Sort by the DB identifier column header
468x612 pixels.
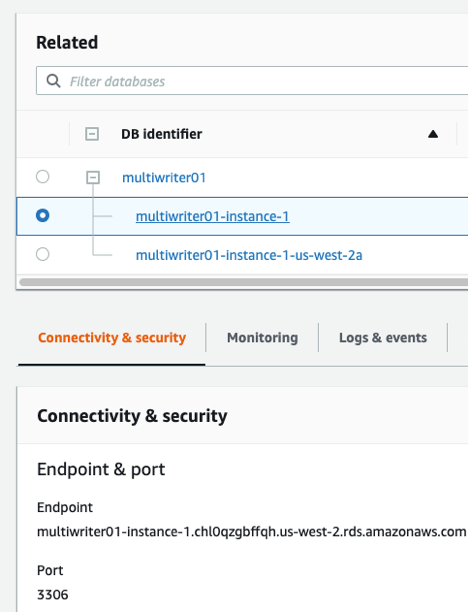coord(162,134)
